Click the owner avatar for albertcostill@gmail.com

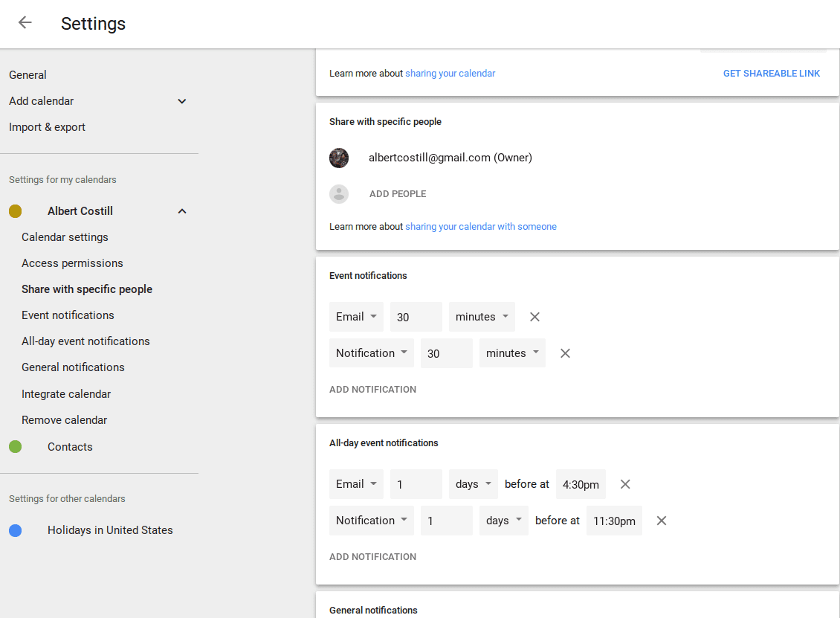click(x=338, y=158)
